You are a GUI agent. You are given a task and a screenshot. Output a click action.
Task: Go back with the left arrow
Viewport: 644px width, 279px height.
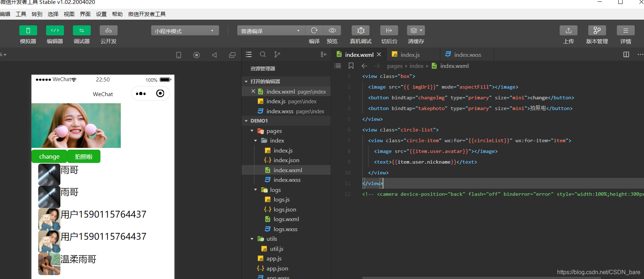tap(364, 66)
